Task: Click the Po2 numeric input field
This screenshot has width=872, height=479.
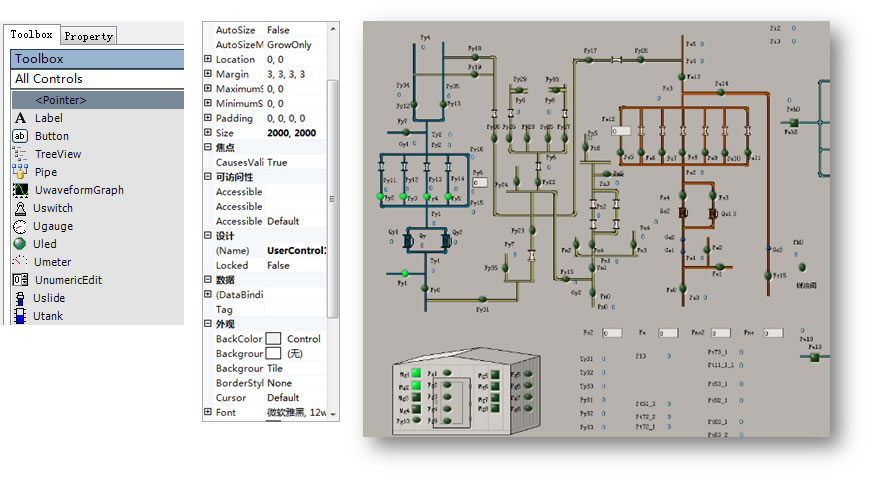Action: click(x=612, y=333)
